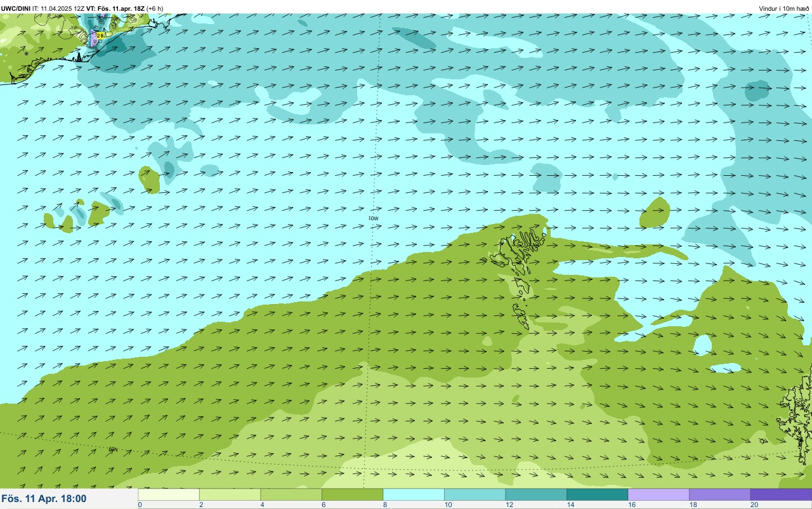Click the medium green 4–6 legend swatch
812x509 pixels.
pos(291,494)
